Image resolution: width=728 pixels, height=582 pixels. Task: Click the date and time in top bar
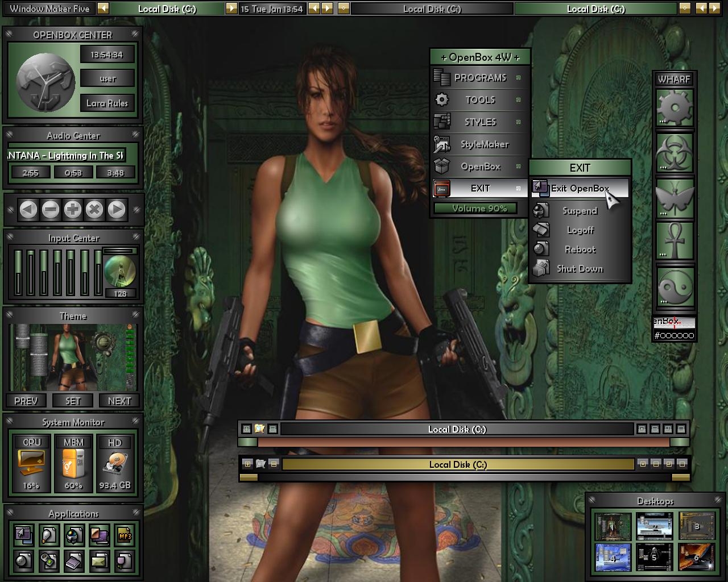(272, 9)
